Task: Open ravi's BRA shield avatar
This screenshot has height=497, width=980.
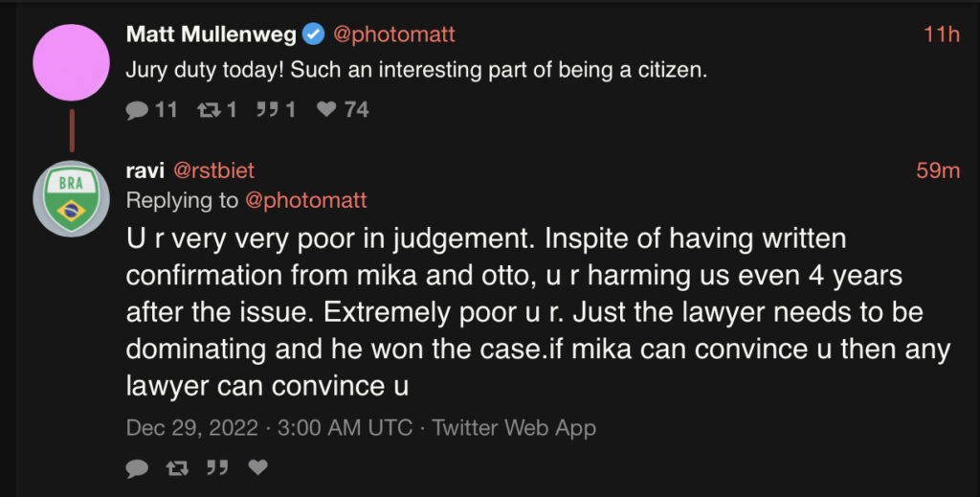Action: [x=71, y=198]
